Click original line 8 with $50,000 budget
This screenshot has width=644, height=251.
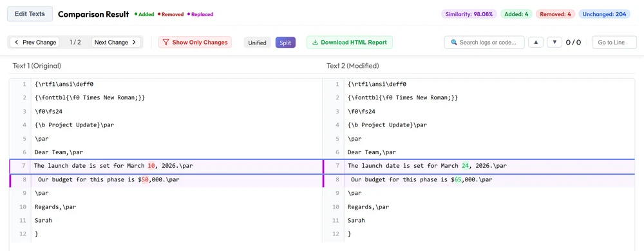pos(166,180)
